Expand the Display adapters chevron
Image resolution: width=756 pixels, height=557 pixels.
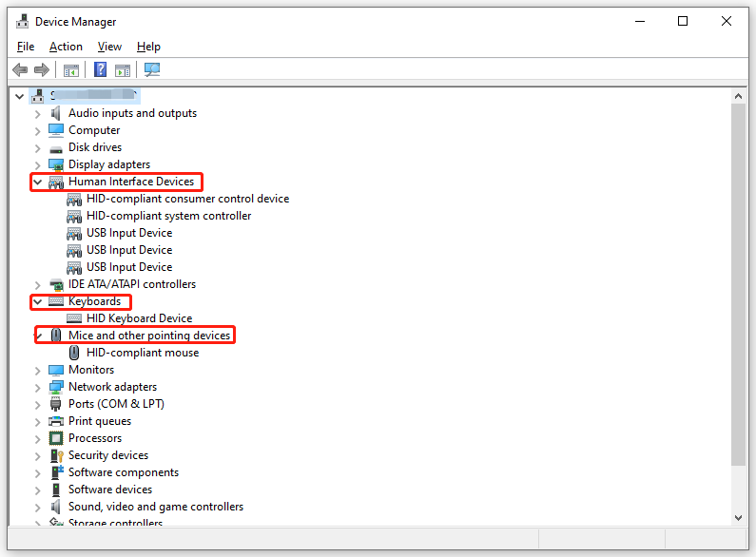38,165
